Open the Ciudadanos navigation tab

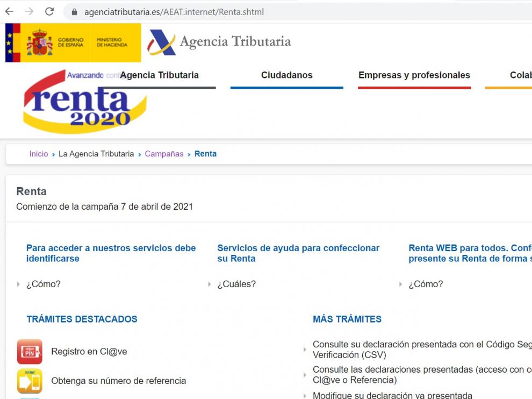[x=287, y=75]
